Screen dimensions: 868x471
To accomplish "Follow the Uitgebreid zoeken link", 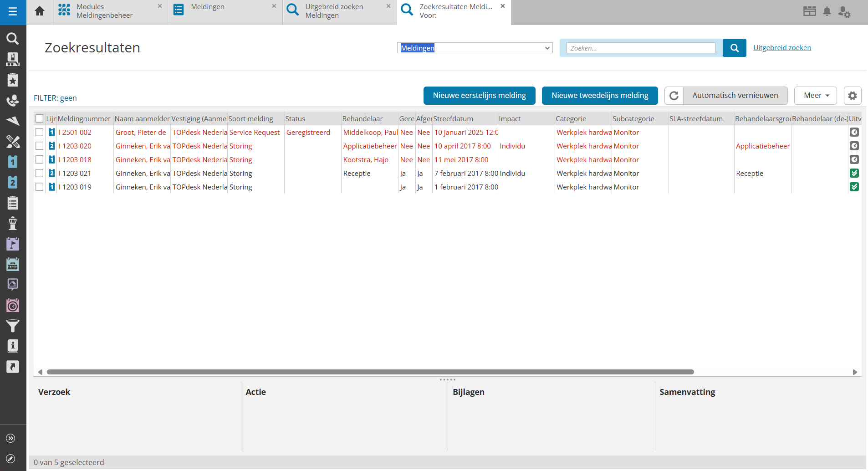I will [782, 48].
